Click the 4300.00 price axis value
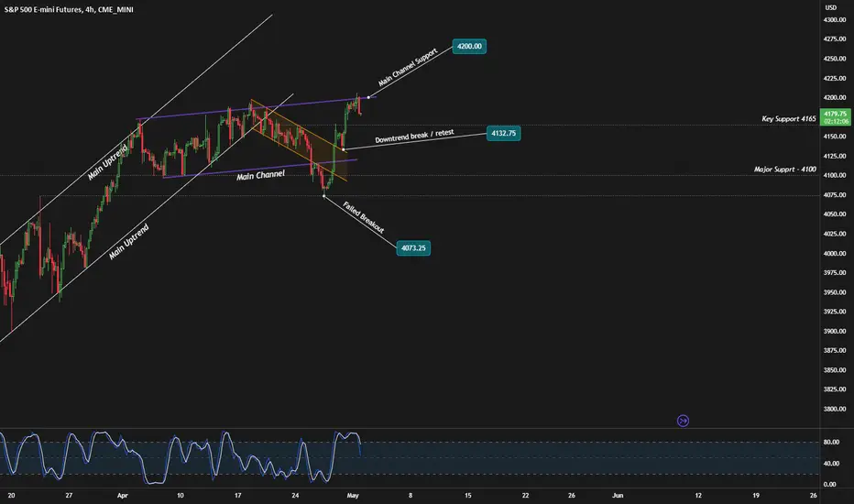 coord(835,19)
